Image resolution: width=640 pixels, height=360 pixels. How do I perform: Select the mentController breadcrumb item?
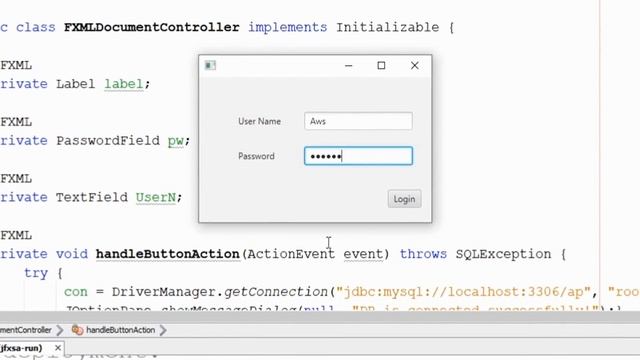tap(26, 330)
